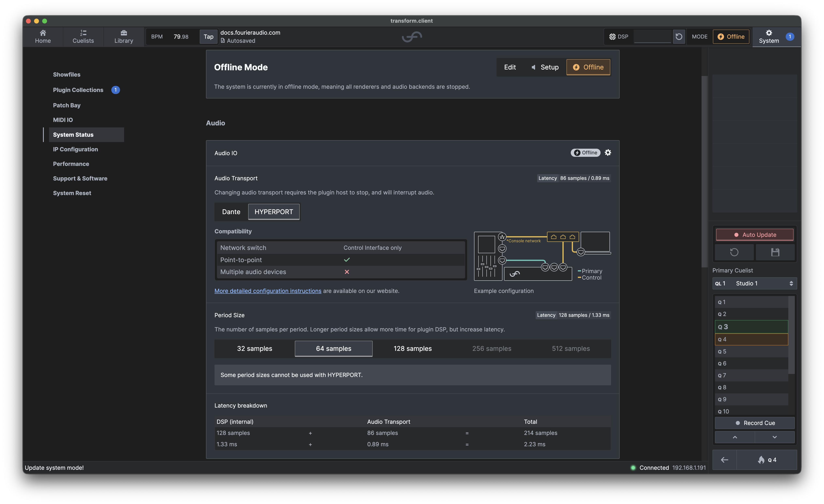Select cue Q 8
Screen dimensions: 824x504
(x=751, y=388)
